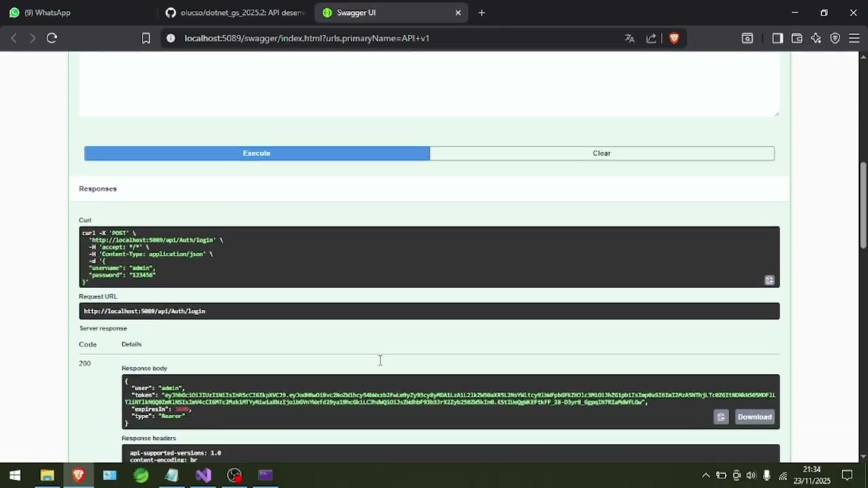Copy the response body to clipboard

coord(721,417)
